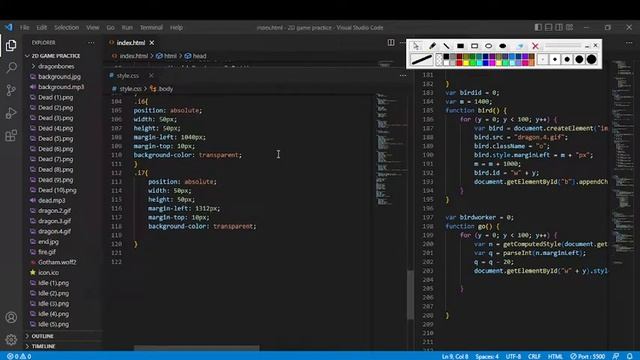Pick the bright red color swatch
This screenshot has height=360, width=640.
[459, 63]
